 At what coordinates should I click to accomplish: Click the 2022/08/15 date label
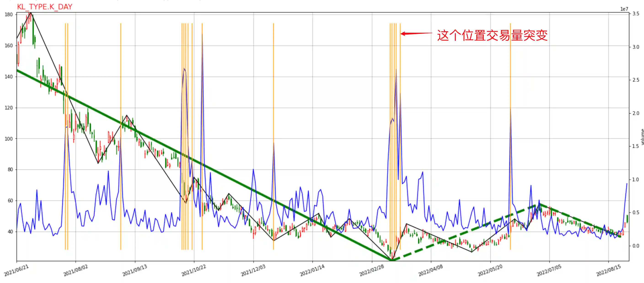click(x=608, y=270)
